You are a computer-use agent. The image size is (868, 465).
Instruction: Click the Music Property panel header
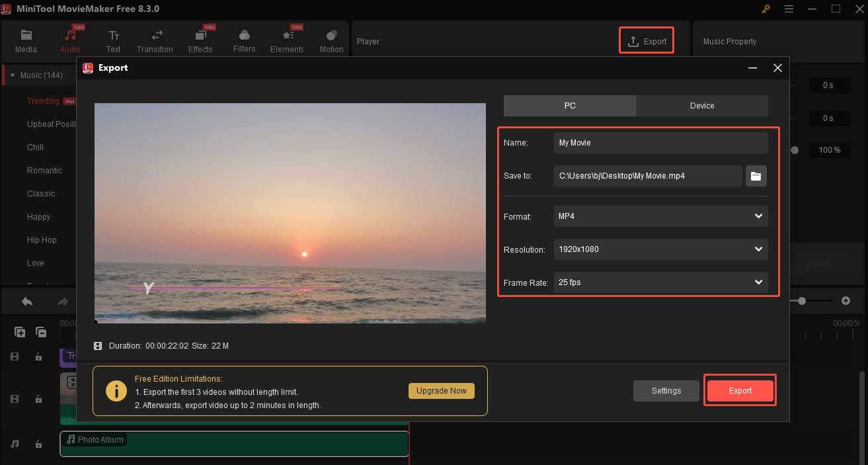pos(730,42)
